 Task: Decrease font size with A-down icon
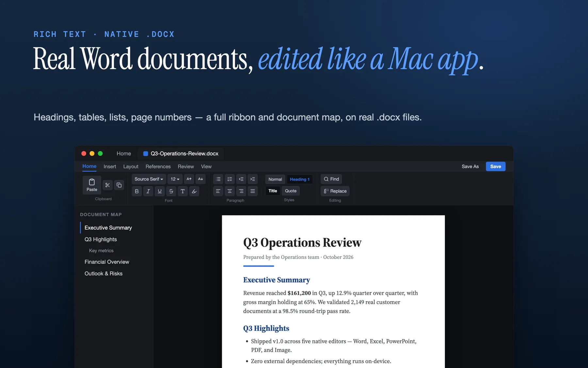pyautogui.click(x=201, y=179)
